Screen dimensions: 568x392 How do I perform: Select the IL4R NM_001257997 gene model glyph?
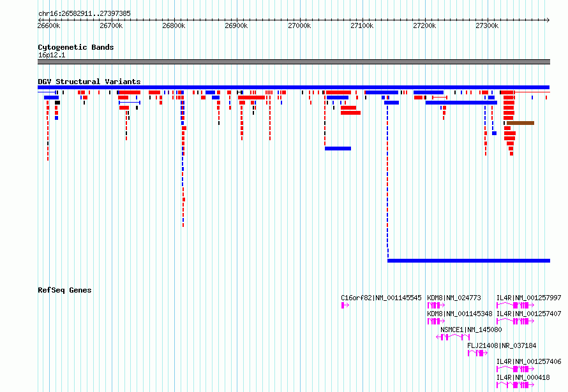coord(515,305)
